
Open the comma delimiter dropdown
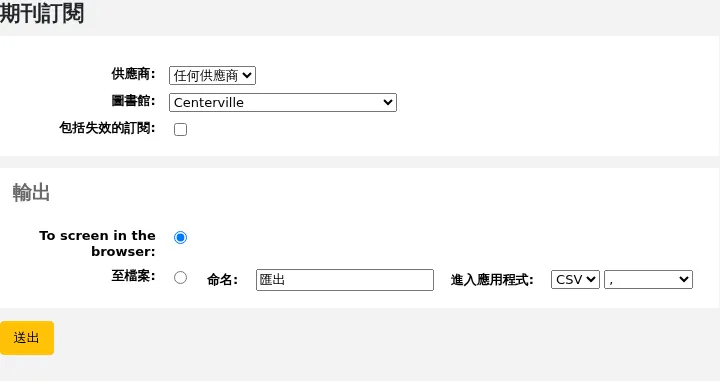point(648,280)
